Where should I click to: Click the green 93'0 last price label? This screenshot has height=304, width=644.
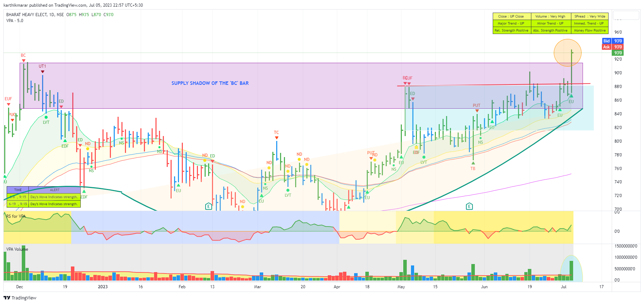[x=618, y=53]
